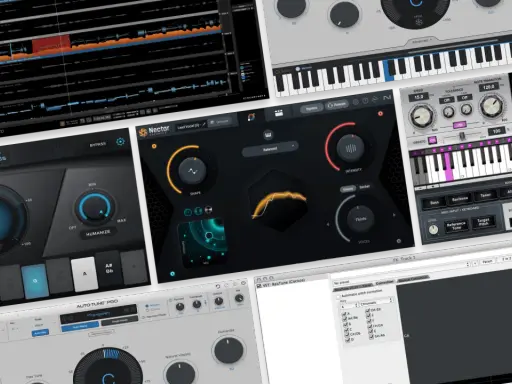Open the Chromatic scale dropdown in ReaTune
Screen dimensions: 512x384
376,302
